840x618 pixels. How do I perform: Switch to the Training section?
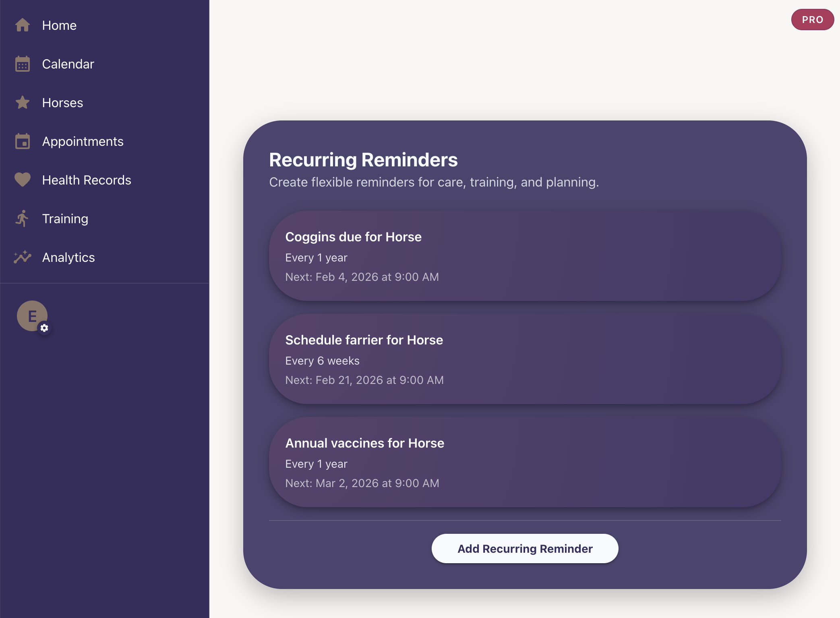[x=65, y=219]
